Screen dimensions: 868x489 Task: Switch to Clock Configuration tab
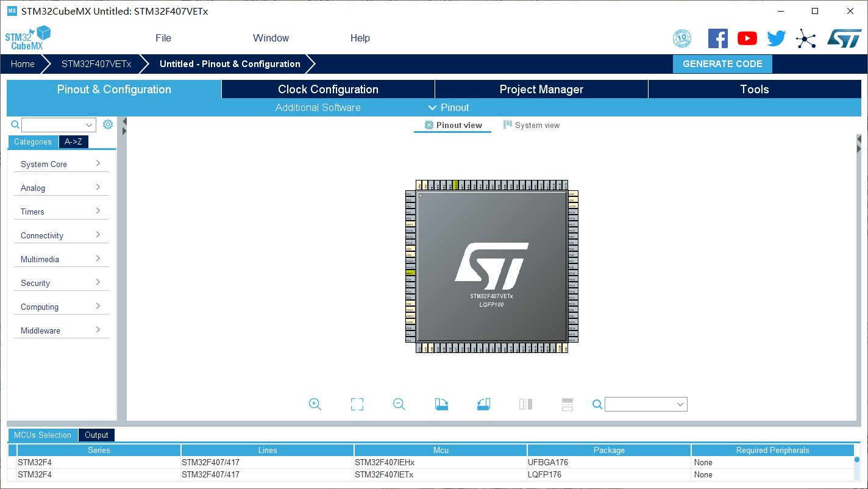coord(328,89)
